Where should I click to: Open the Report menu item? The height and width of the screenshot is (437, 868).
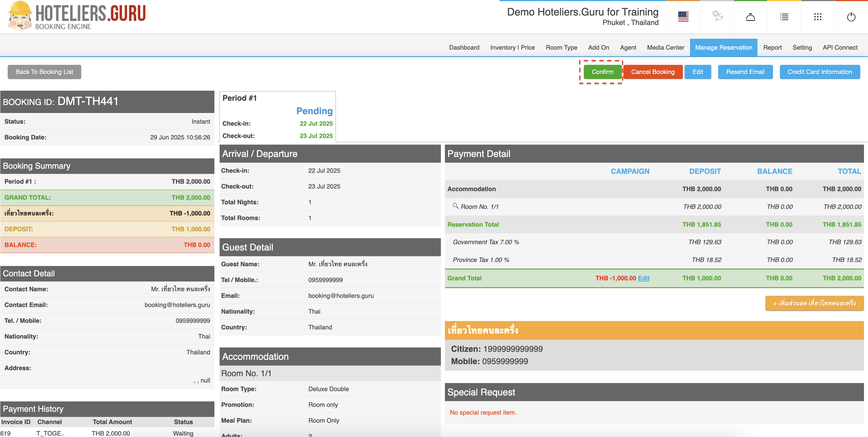(772, 48)
